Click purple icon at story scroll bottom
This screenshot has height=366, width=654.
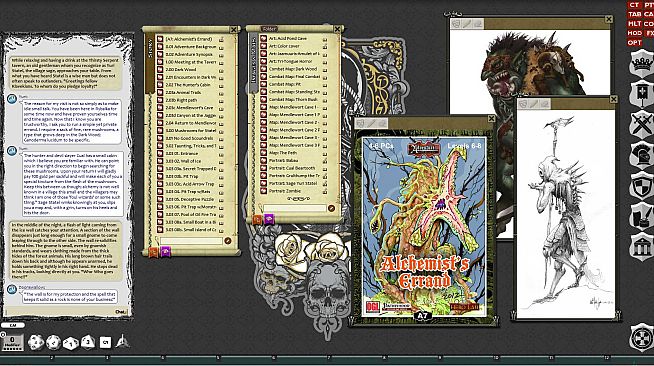[x=166, y=251]
